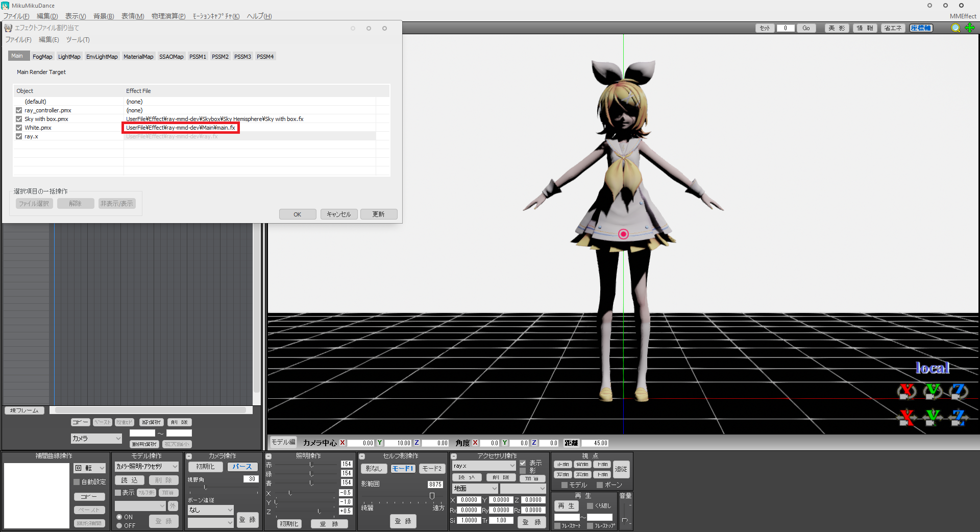
Task: Toggle the Sky with box.pmx checkbox
Action: coord(19,119)
